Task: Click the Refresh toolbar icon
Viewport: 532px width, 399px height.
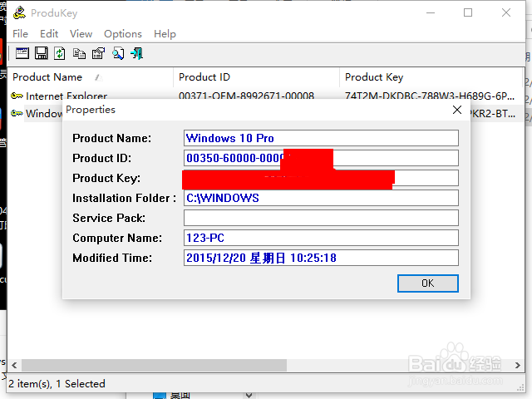Action: (60, 53)
